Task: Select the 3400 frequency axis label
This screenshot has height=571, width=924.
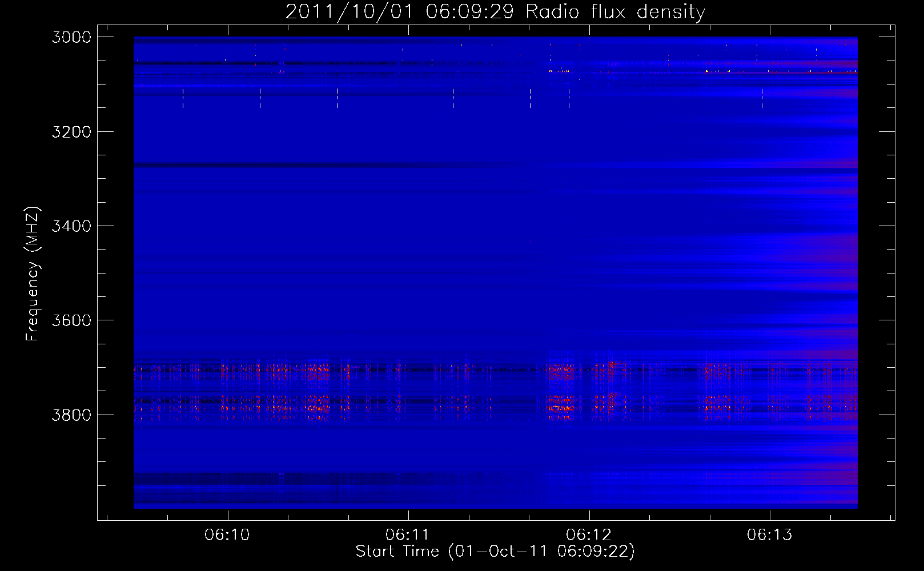Action: [71, 226]
